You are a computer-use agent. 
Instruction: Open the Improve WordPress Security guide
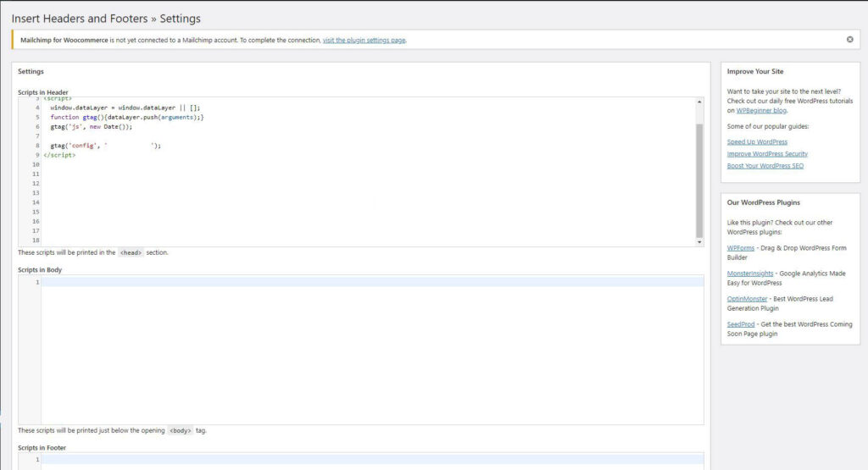pyautogui.click(x=767, y=154)
